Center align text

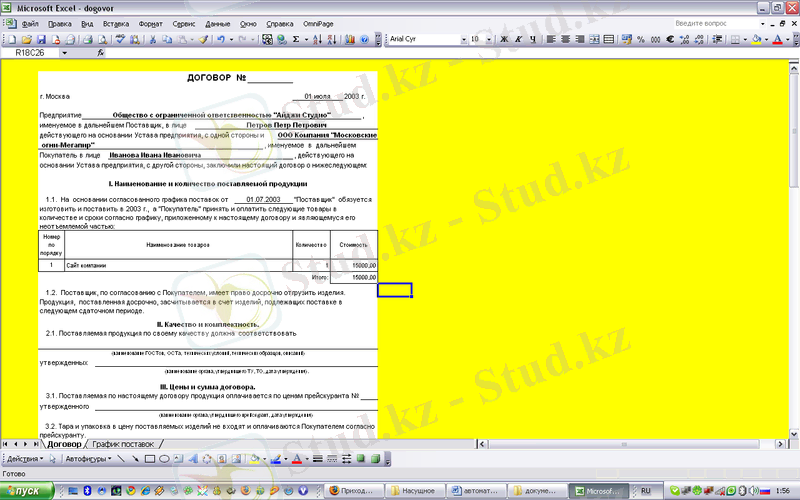(565, 39)
